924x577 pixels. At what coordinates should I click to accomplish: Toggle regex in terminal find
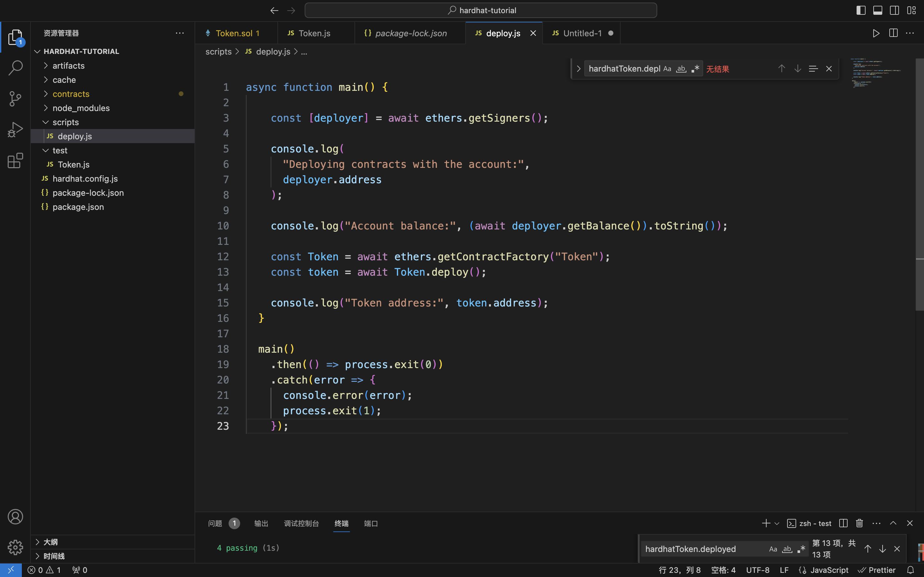801,549
